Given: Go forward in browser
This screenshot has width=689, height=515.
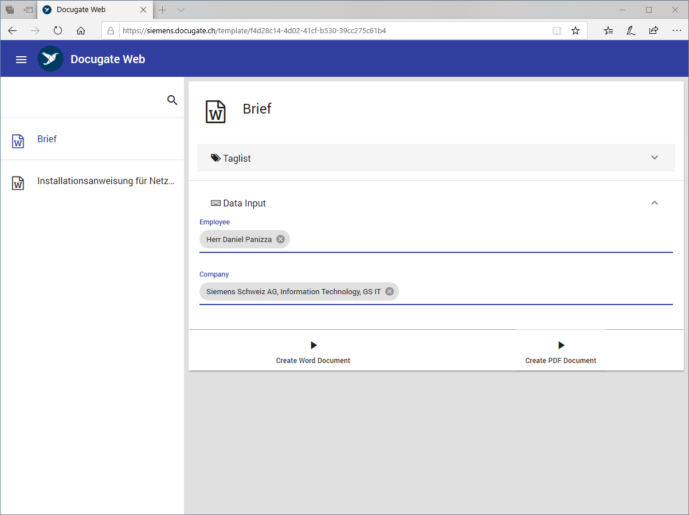Looking at the screenshot, I should coord(35,30).
